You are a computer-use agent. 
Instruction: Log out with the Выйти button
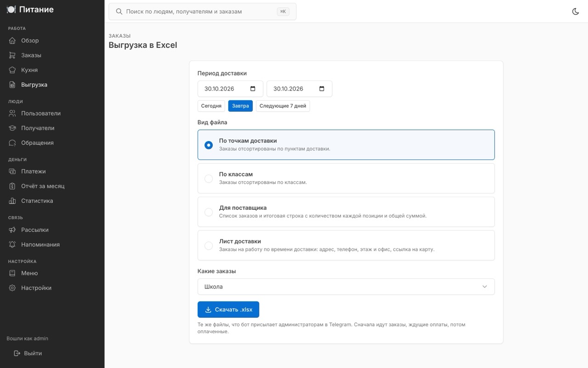pos(28,353)
